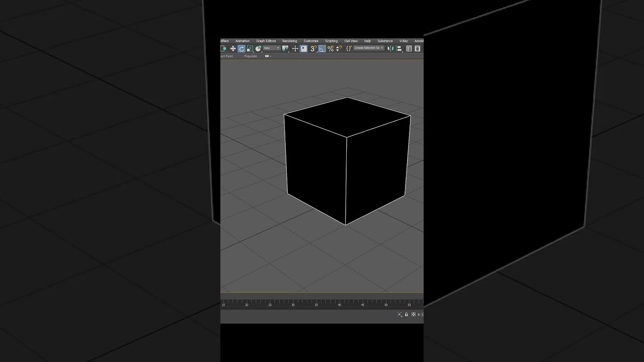Choose the Select and Place tool
This screenshot has width=644, height=362.
259,49
